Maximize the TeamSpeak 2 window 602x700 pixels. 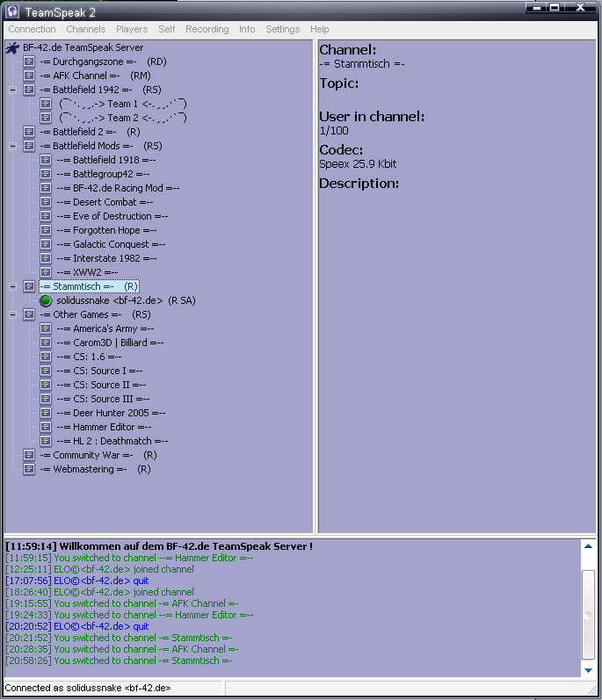tap(555, 7)
